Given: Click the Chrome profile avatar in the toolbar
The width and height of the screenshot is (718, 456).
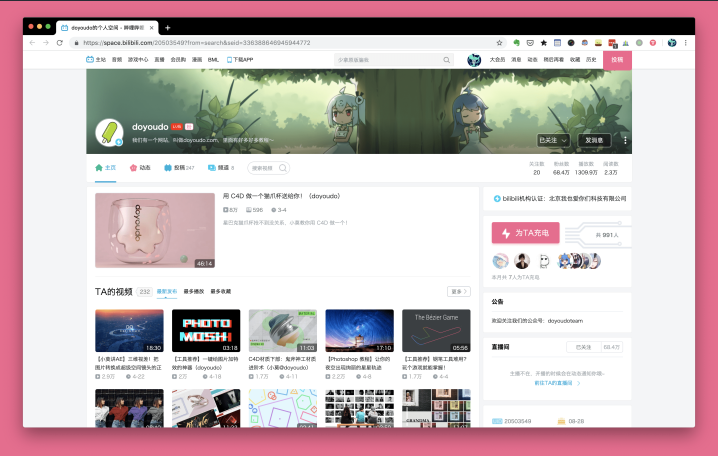Looking at the screenshot, I should pyautogui.click(x=672, y=43).
